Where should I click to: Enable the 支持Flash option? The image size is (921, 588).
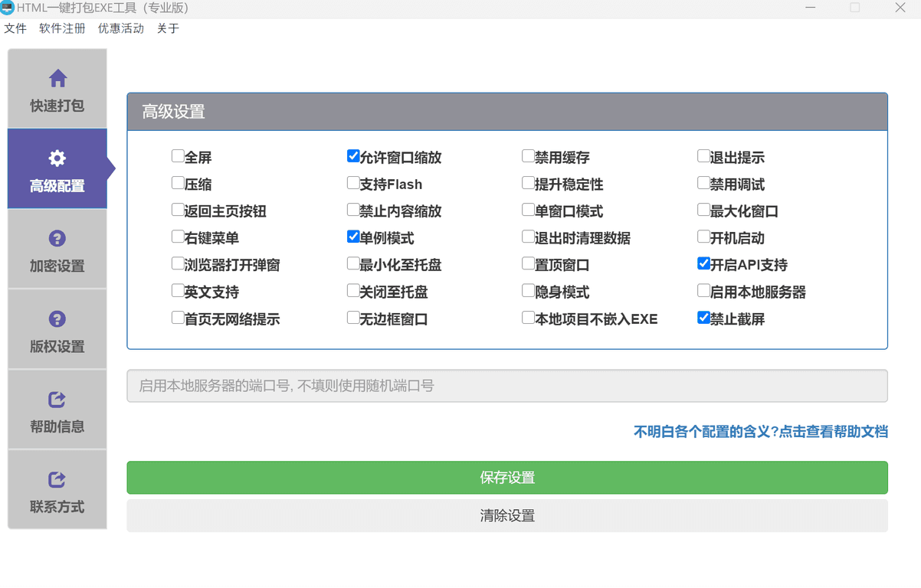(352, 184)
